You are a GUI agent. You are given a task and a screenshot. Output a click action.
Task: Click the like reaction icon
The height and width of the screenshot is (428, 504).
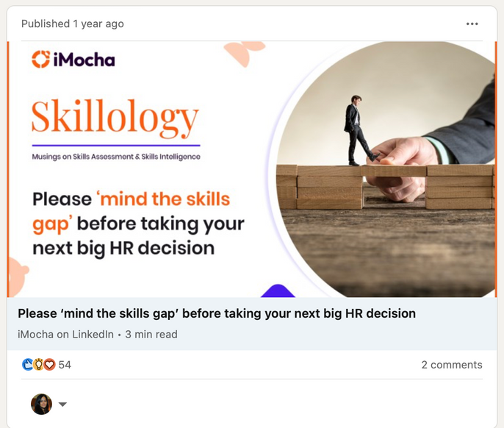(x=28, y=365)
